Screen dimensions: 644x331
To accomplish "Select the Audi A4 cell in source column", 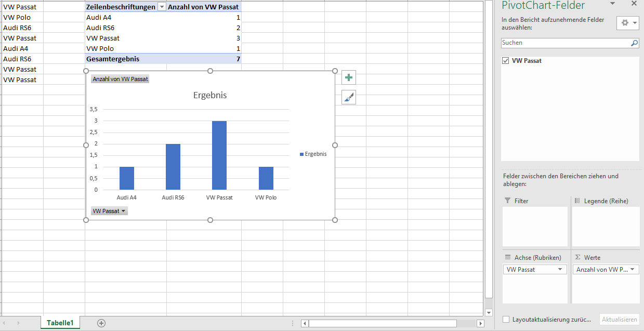I will [x=22, y=48].
